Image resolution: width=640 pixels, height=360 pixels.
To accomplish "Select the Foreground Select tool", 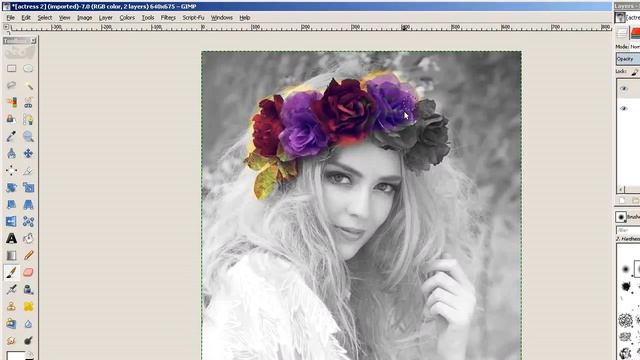I will (11, 119).
